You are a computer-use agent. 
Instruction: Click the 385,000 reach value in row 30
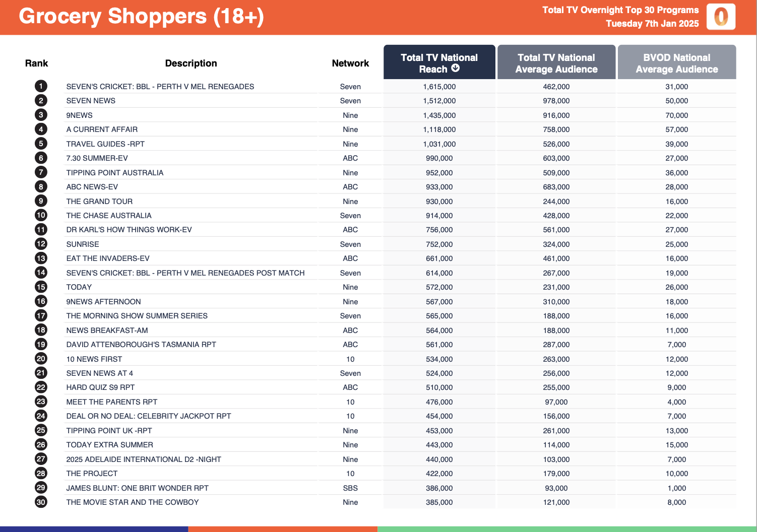(439, 502)
